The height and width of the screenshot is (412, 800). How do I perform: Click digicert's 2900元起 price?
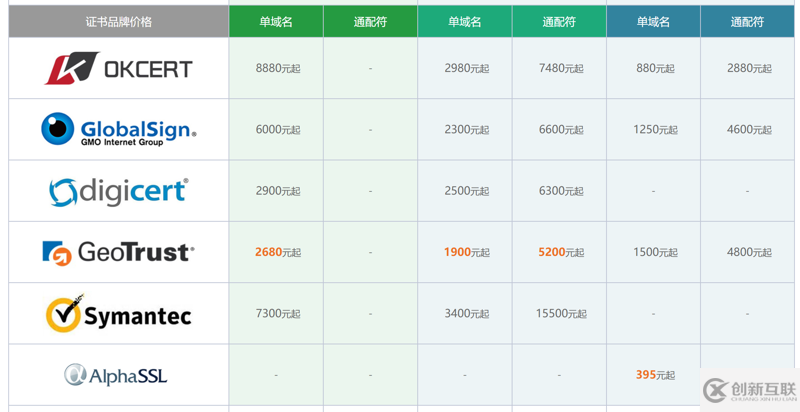point(278,191)
